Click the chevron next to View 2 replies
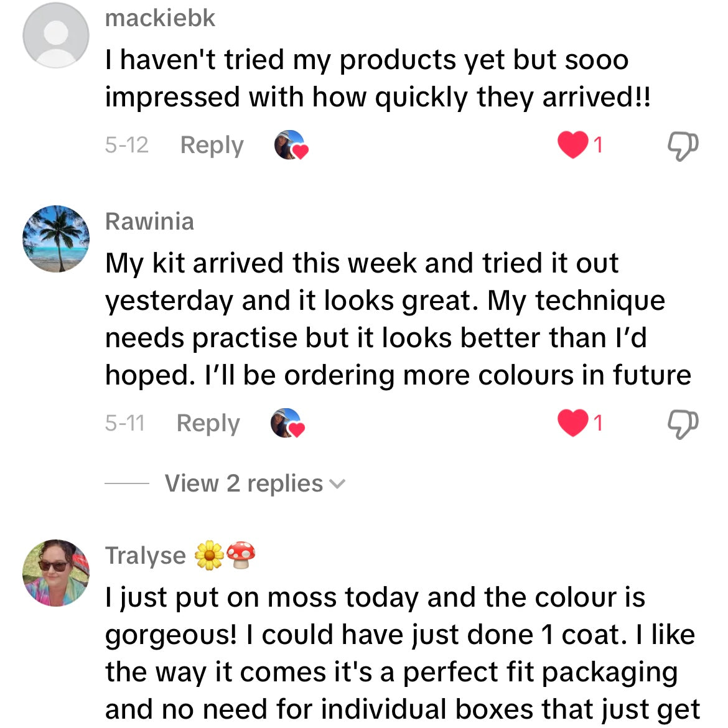The height and width of the screenshot is (728, 728). (x=337, y=484)
